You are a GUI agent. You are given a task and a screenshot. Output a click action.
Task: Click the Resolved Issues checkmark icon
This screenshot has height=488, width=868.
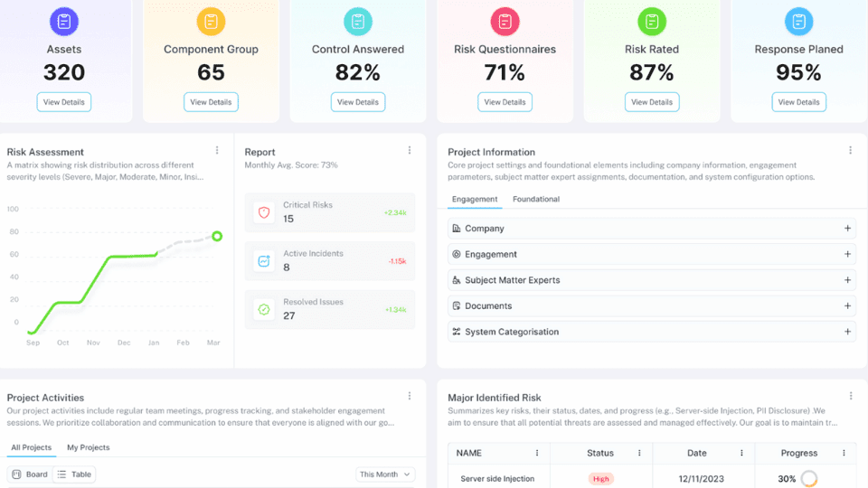pyautogui.click(x=264, y=309)
